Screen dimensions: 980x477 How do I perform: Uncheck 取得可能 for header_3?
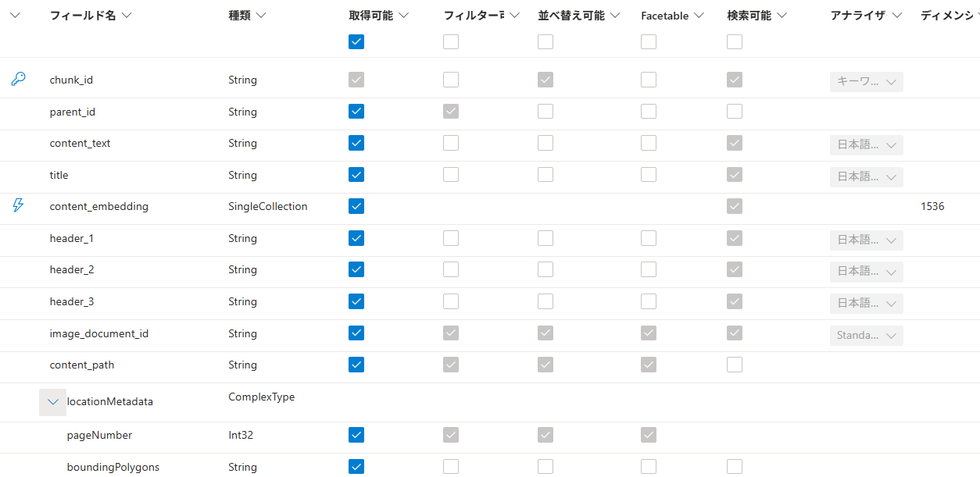[x=356, y=301]
